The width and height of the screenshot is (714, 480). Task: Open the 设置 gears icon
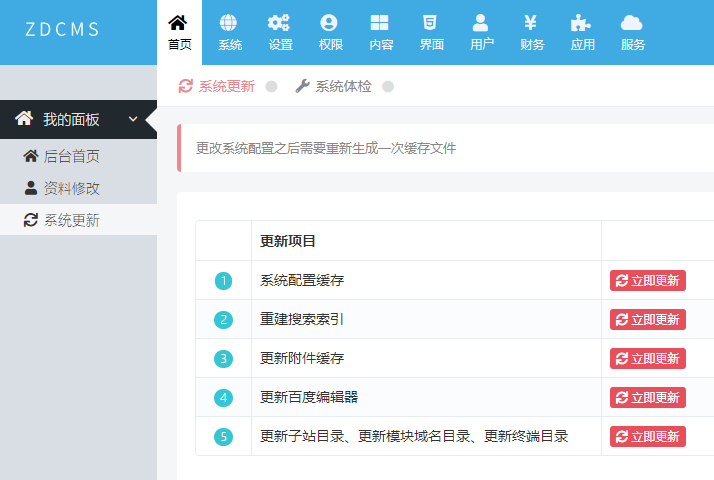click(280, 23)
